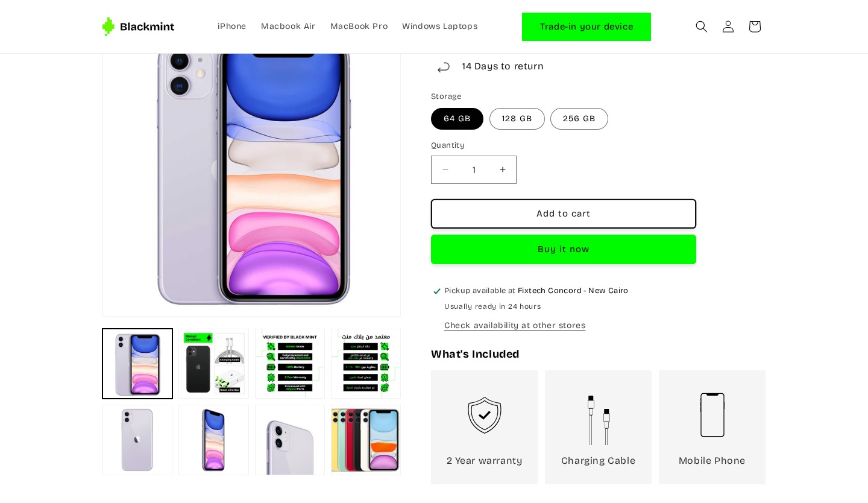Viewport: 868px width, 503px height.
Task: Click the Add to cart button
Action: tap(564, 214)
